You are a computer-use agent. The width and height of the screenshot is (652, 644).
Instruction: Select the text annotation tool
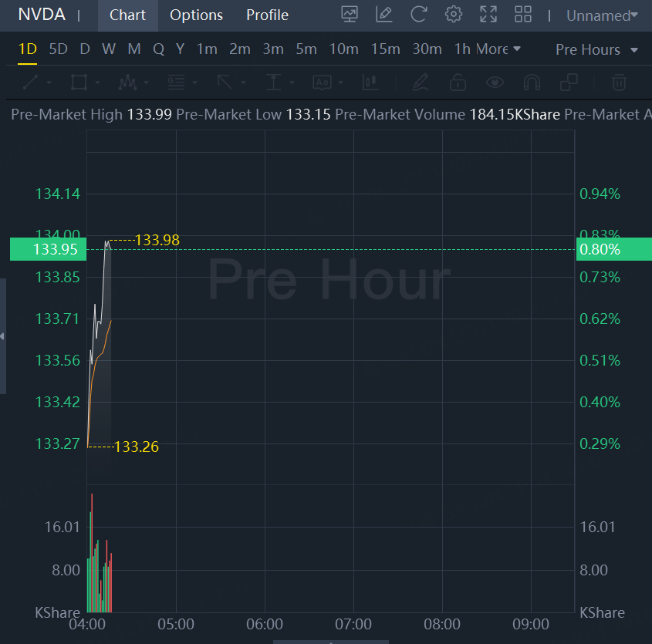[322, 83]
